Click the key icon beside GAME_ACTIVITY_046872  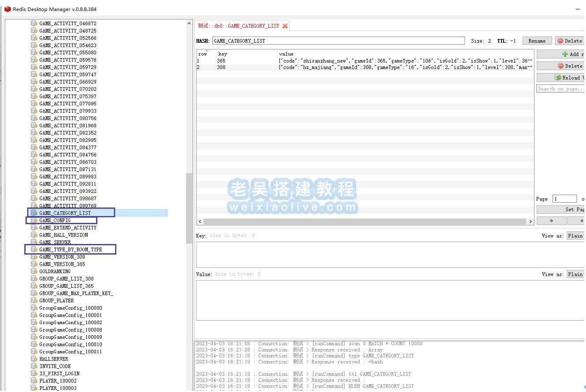[34, 23]
